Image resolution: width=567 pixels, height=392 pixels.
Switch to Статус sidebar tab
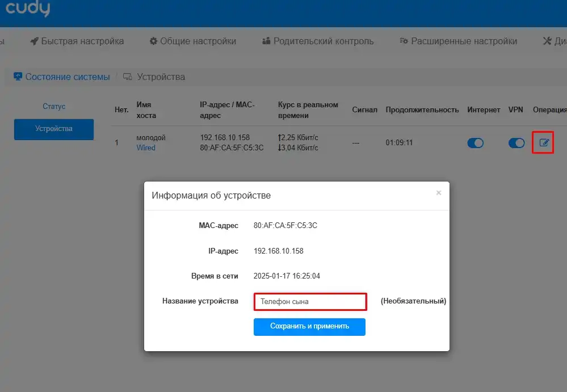point(54,106)
